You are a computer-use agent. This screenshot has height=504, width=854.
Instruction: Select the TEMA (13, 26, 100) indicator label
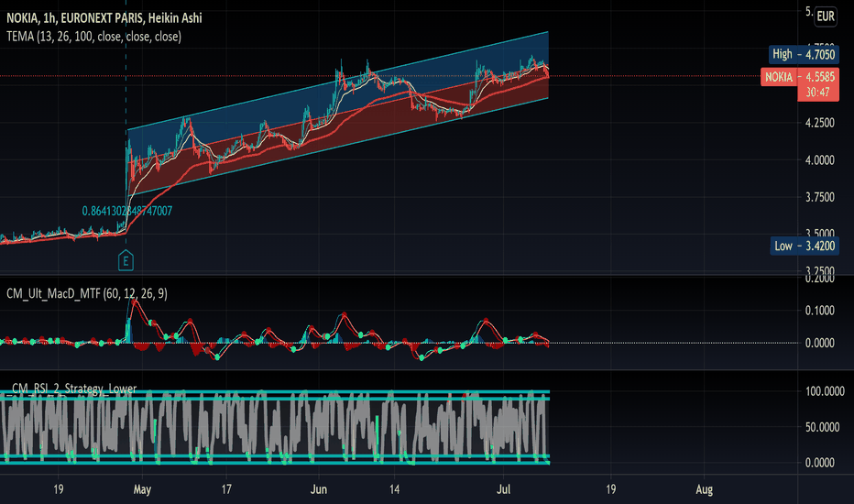coord(93,37)
